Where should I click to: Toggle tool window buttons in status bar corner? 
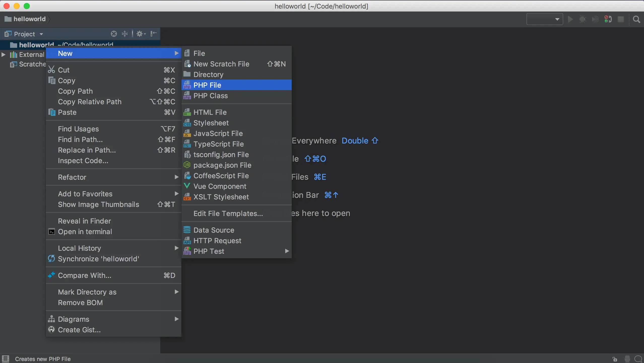point(6,359)
